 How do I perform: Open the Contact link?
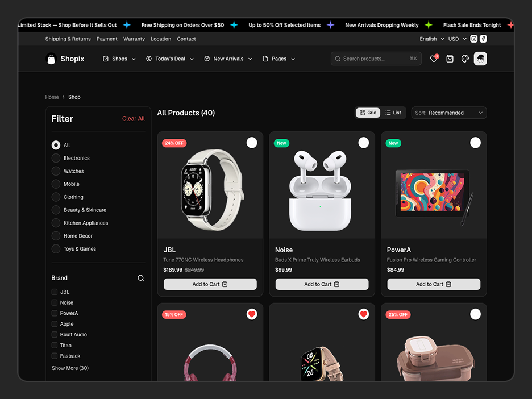point(186,39)
